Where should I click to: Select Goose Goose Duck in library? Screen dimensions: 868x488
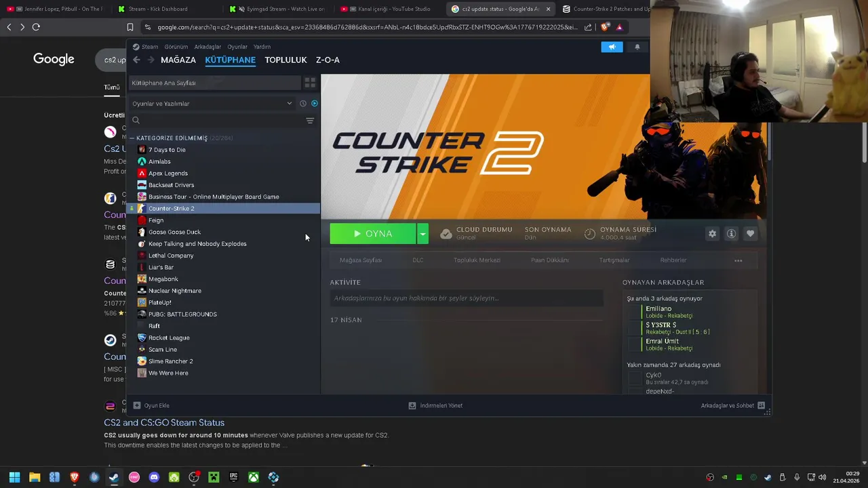click(x=174, y=232)
